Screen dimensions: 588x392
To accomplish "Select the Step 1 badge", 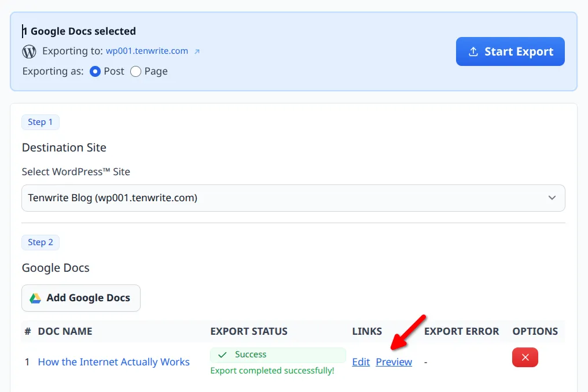I will pyautogui.click(x=41, y=122).
